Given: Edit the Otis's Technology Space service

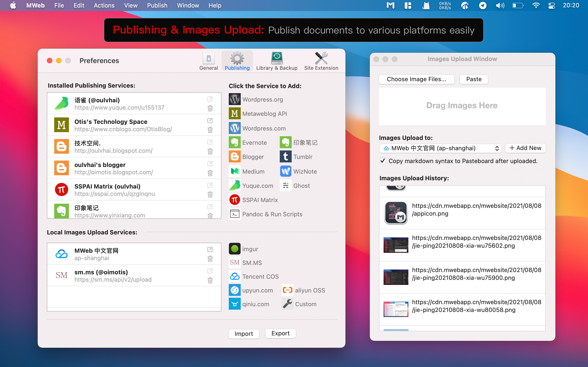Looking at the screenshot, I should [x=210, y=120].
